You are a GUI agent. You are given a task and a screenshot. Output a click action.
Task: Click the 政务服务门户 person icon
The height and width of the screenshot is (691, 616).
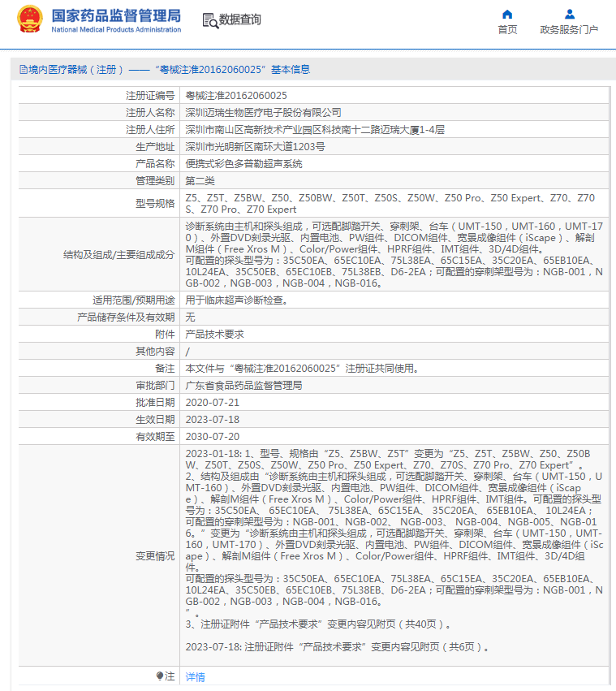pos(569,15)
